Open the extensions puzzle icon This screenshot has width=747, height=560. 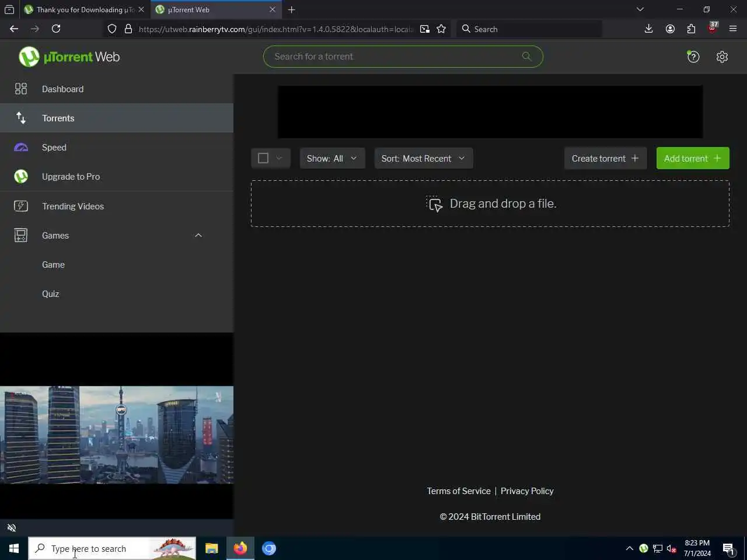point(691,29)
